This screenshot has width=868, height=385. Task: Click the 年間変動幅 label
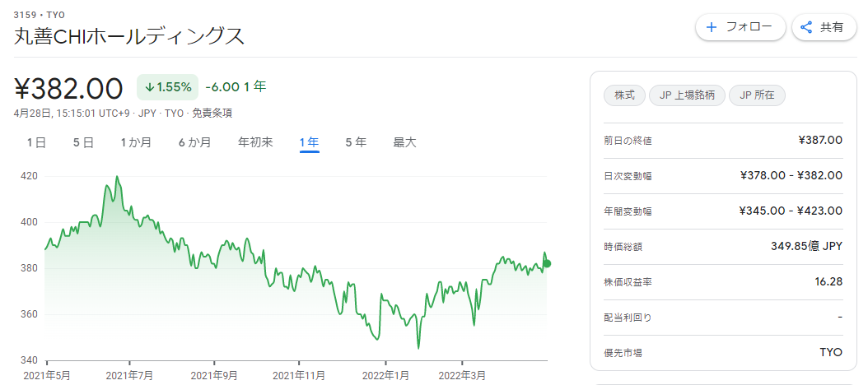coord(628,212)
